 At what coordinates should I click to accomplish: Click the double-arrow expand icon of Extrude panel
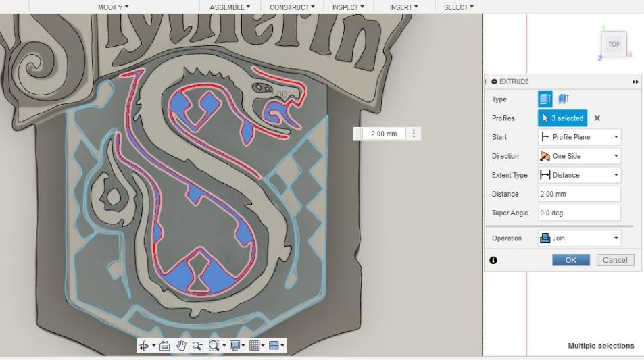(635, 82)
